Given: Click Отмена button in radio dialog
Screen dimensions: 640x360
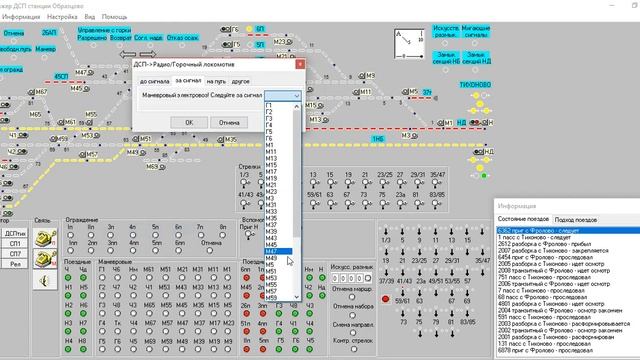Looking at the screenshot, I should [229, 122].
